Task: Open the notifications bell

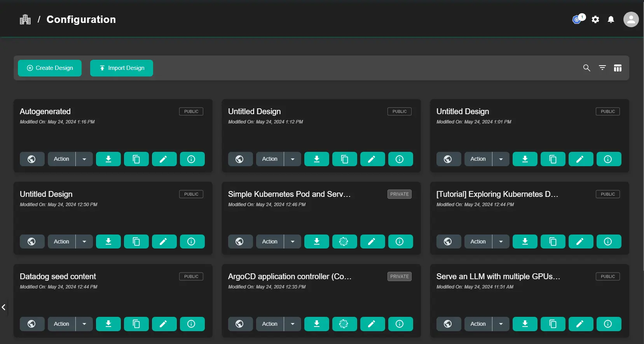Action: 611,19
